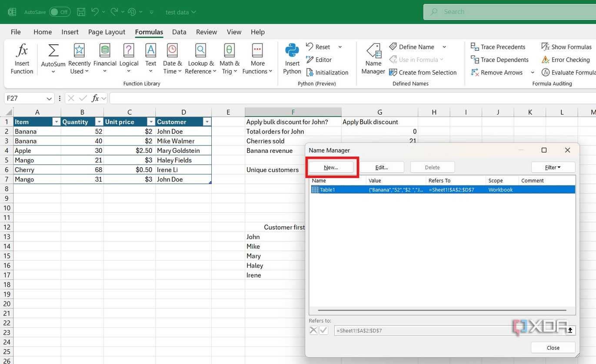
Task: Open Recently Used functions list
Action: click(x=79, y=59)
